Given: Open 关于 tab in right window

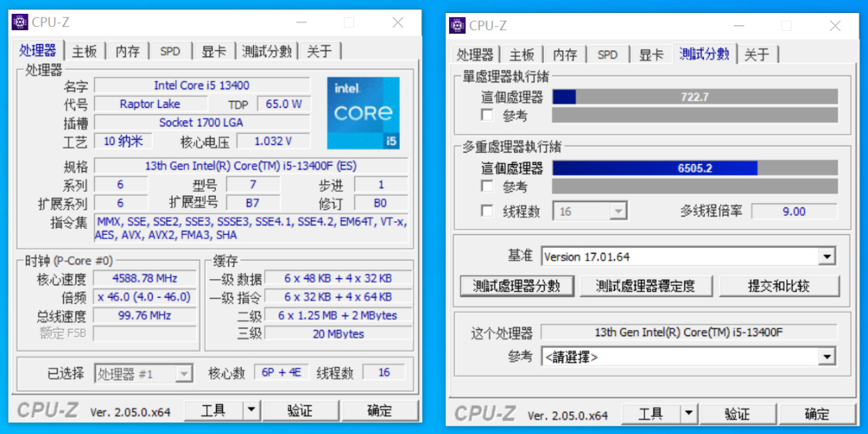Looking at the screenshot, I should 757,55.
